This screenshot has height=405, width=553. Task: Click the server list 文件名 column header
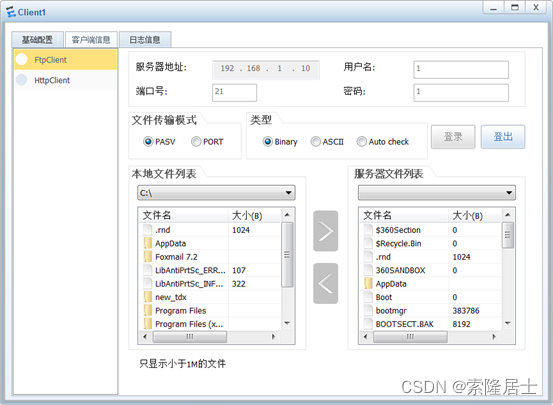(404, 215)
